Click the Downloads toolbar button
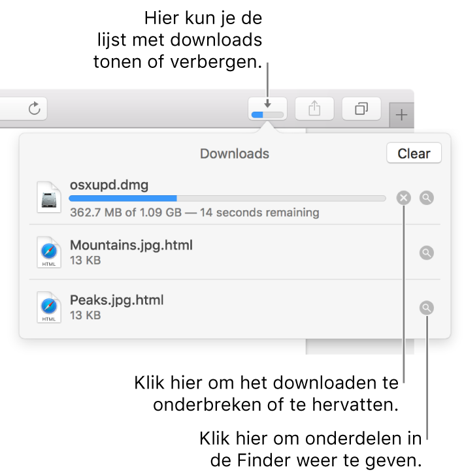The width and height of the screenshot is (464, 476). click(x=268, y=108)
